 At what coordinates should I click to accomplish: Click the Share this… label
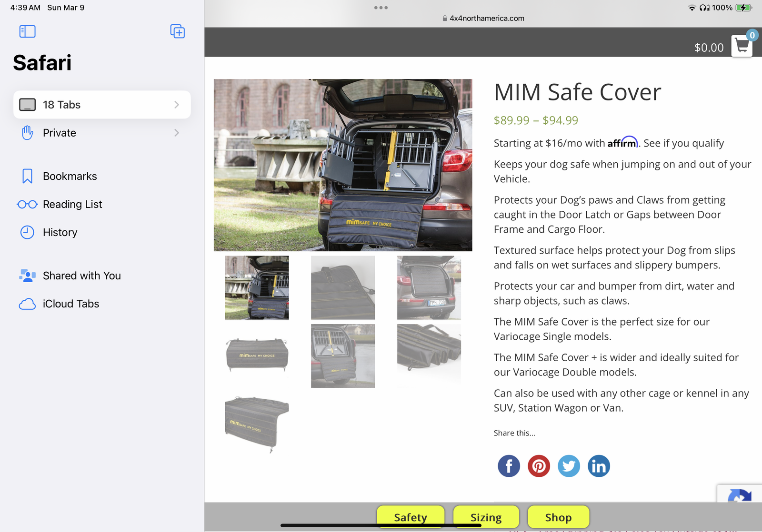(514, 433)
